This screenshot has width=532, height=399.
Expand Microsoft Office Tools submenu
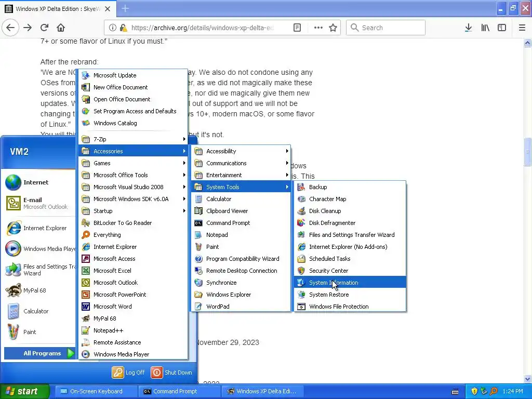(133, 175)
